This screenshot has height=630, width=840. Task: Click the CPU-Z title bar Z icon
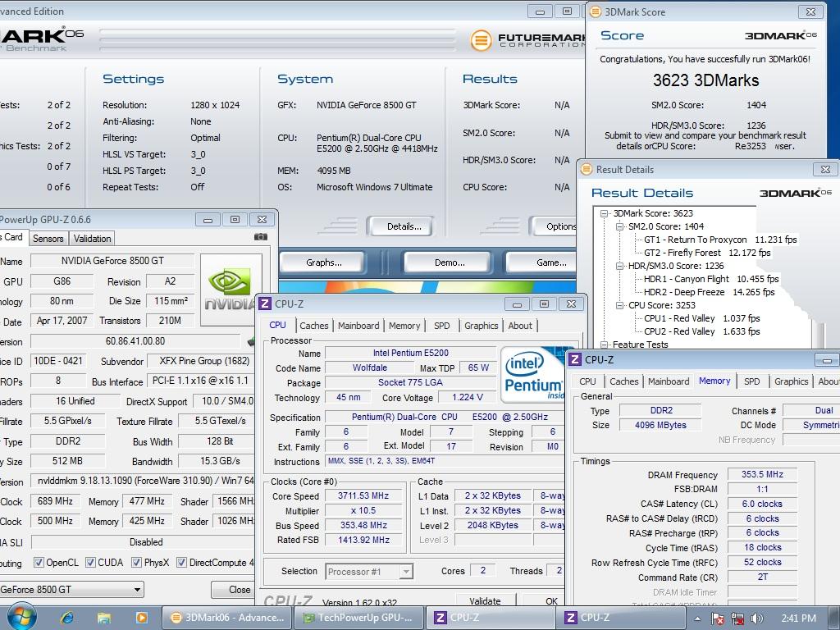click(x=265, y=304)
